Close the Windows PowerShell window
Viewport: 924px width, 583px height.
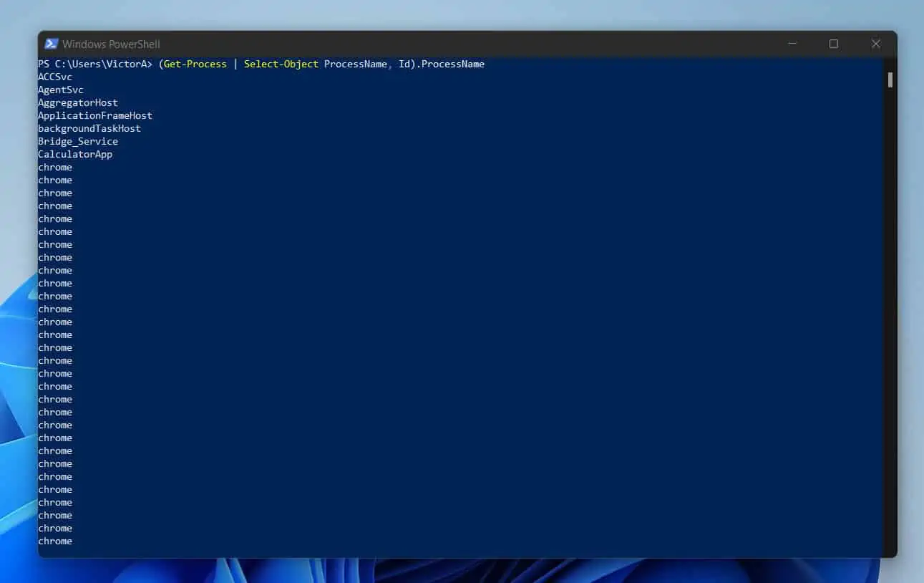click(875, 44)
